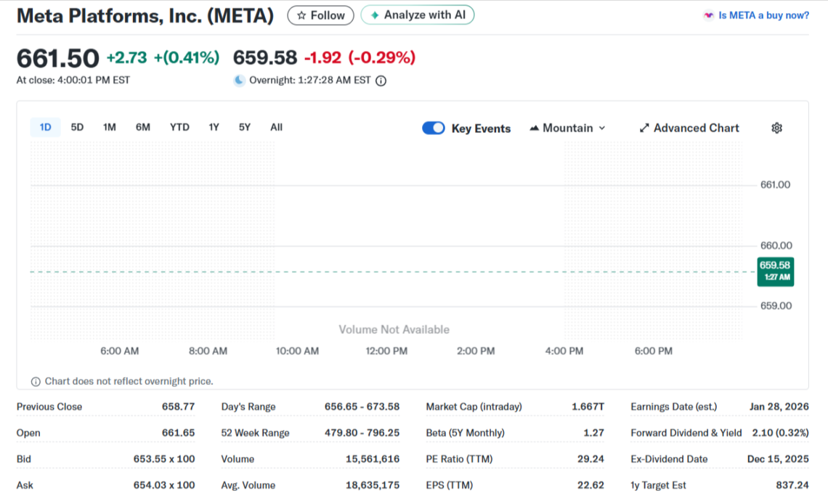Click Ex-Dividend Date Dec 15, 2025
This screenshot has height=504, width=828.
(x=778, y=459)
